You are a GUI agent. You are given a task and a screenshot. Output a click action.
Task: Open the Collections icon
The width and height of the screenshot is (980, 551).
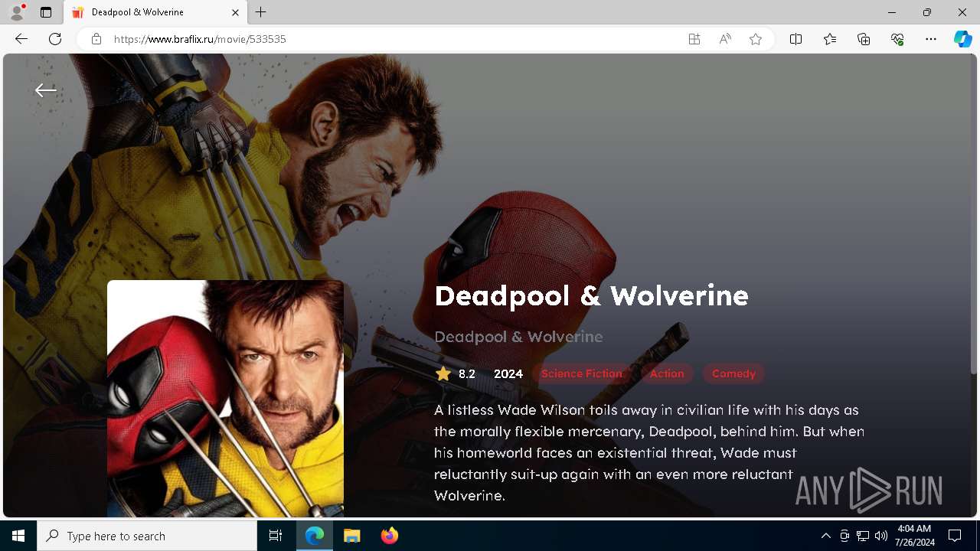864,39
